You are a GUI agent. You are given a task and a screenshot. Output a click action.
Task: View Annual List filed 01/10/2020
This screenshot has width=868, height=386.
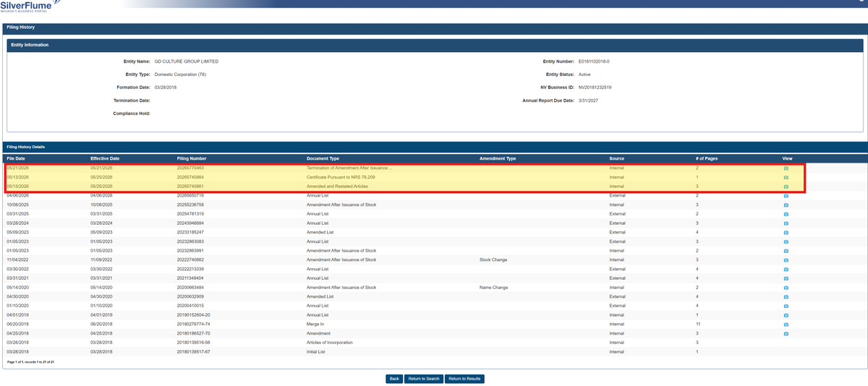[786, 306]
